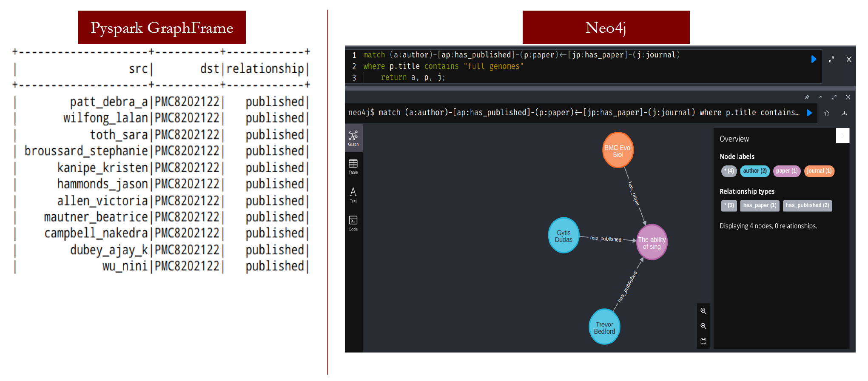Rerun the query in the result frame
The height and width of the screenshot is (381, 868).
coord(809,113)
